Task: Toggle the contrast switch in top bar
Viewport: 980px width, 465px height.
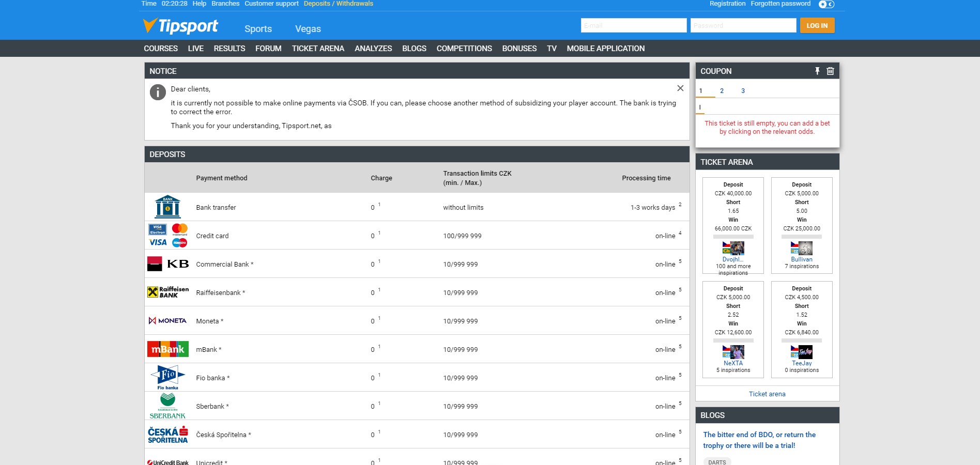Action: click(826, 4)
